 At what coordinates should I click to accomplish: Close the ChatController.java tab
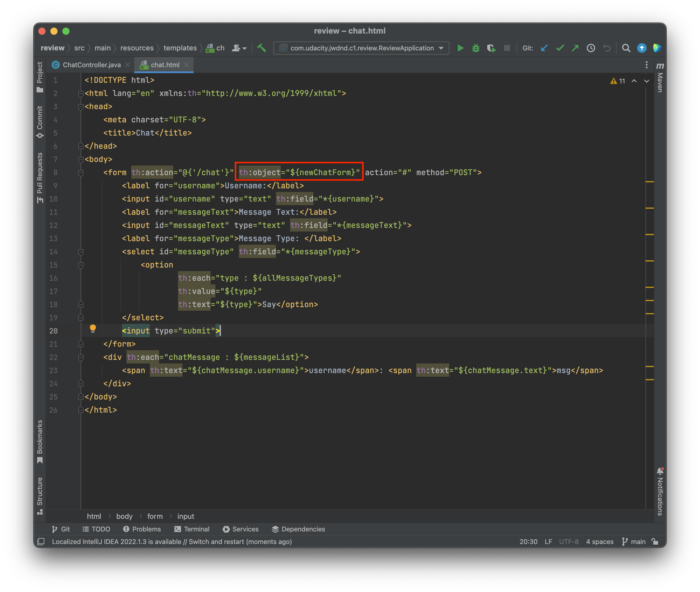coord(128,65)
